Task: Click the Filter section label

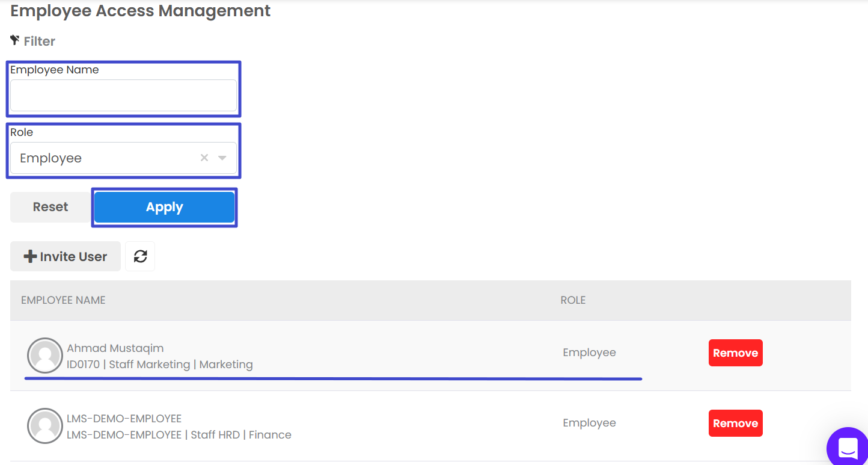Action: (x=40, y=41)
